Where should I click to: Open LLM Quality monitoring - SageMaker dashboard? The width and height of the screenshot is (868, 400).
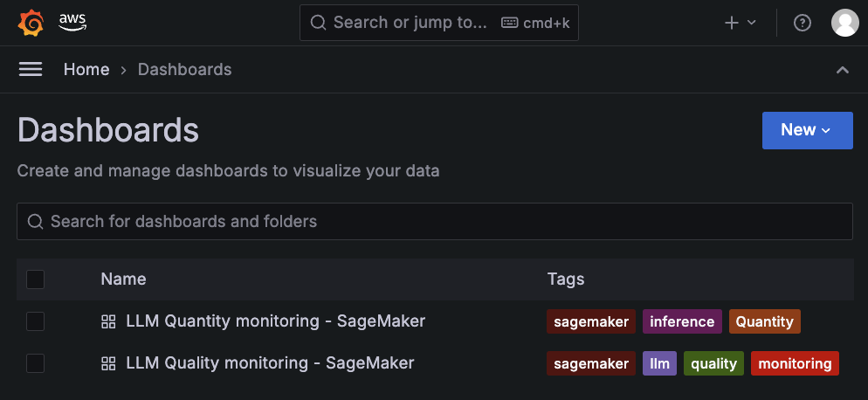[270, 363]
